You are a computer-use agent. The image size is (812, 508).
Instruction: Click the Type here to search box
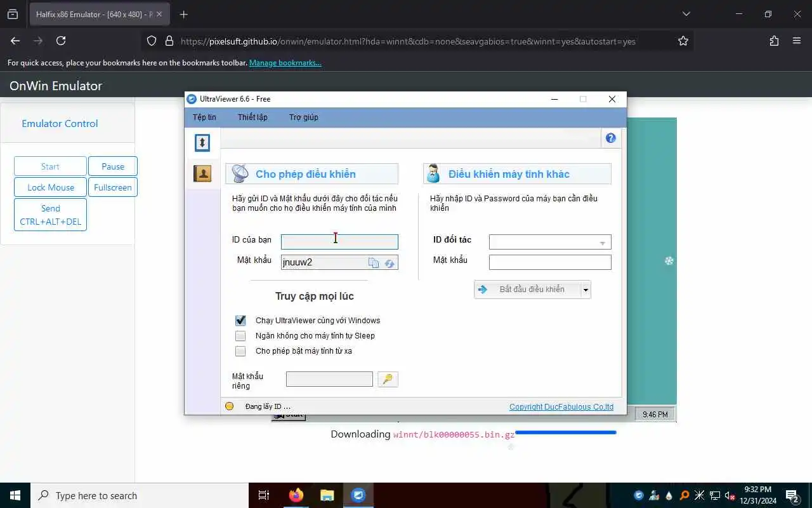pyautogui.click(x=140, y=495)
